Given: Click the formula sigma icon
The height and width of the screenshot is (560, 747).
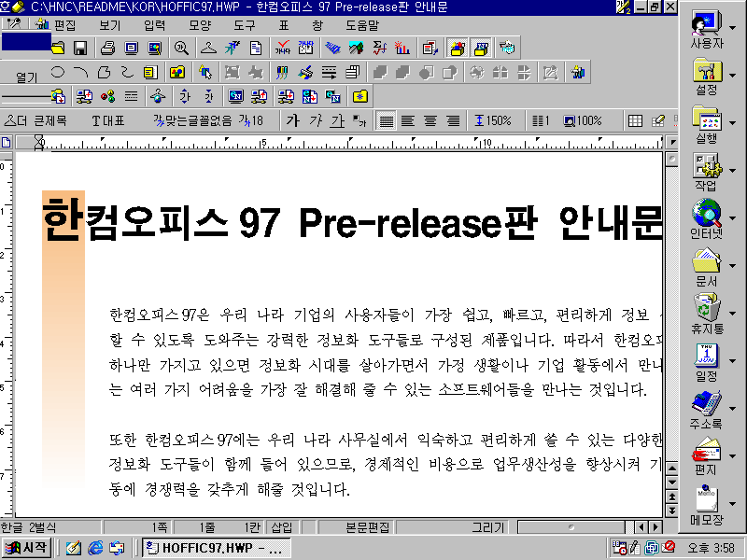Looking at the screenshot, I should point(380,49).
